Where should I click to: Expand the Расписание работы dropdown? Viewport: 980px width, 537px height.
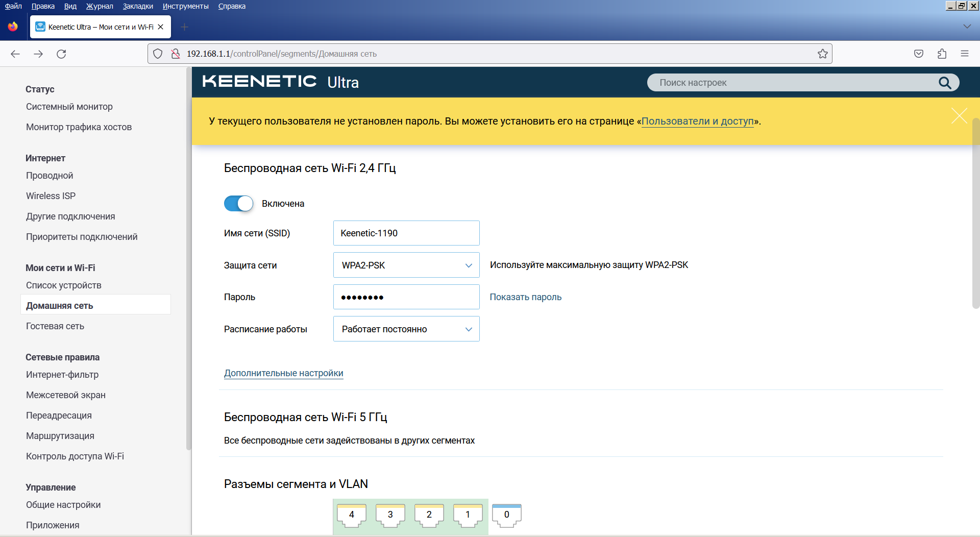406,329
